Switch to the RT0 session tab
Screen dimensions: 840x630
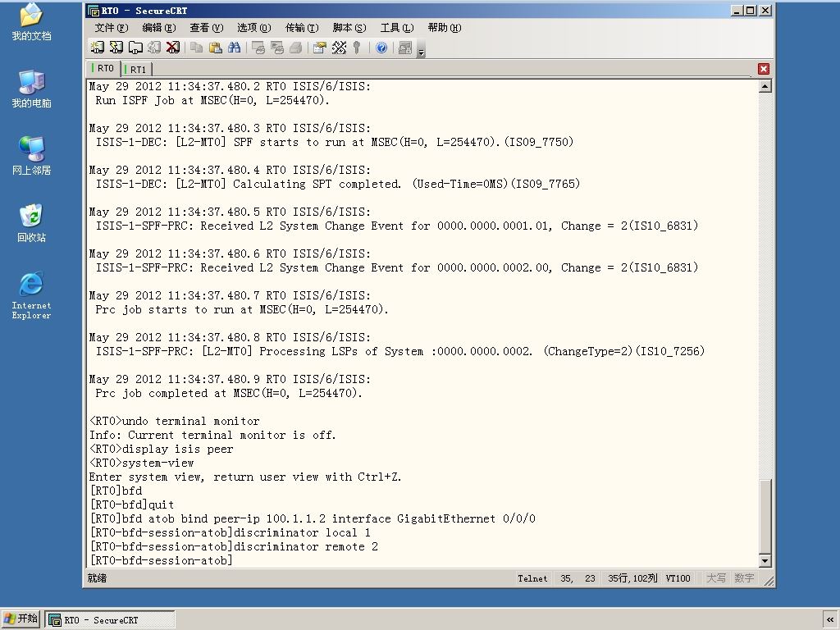(103, 68)
